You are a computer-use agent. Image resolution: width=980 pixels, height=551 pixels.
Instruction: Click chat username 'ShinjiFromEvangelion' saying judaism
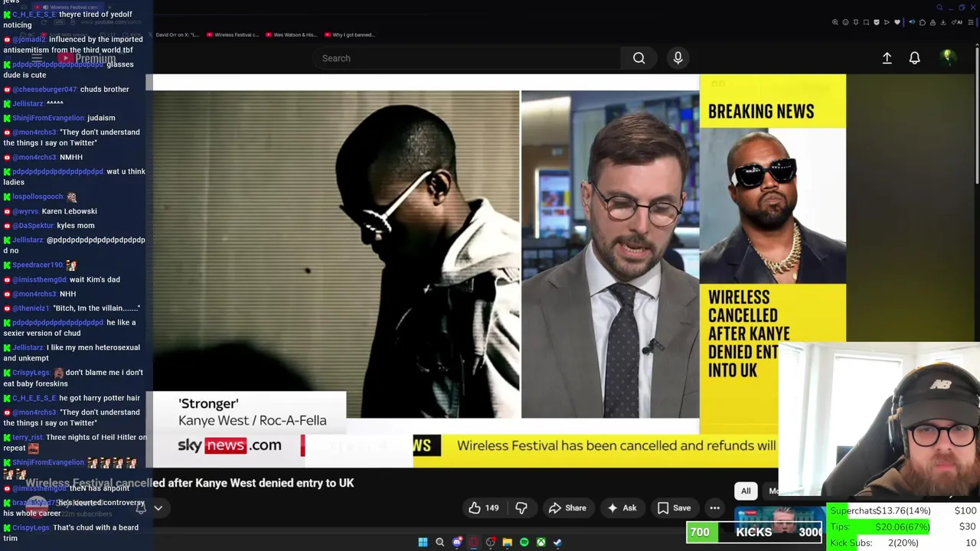click(48, 118)
